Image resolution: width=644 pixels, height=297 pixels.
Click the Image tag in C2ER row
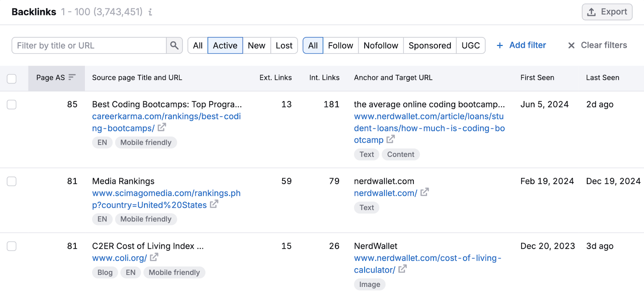point(369,285)
